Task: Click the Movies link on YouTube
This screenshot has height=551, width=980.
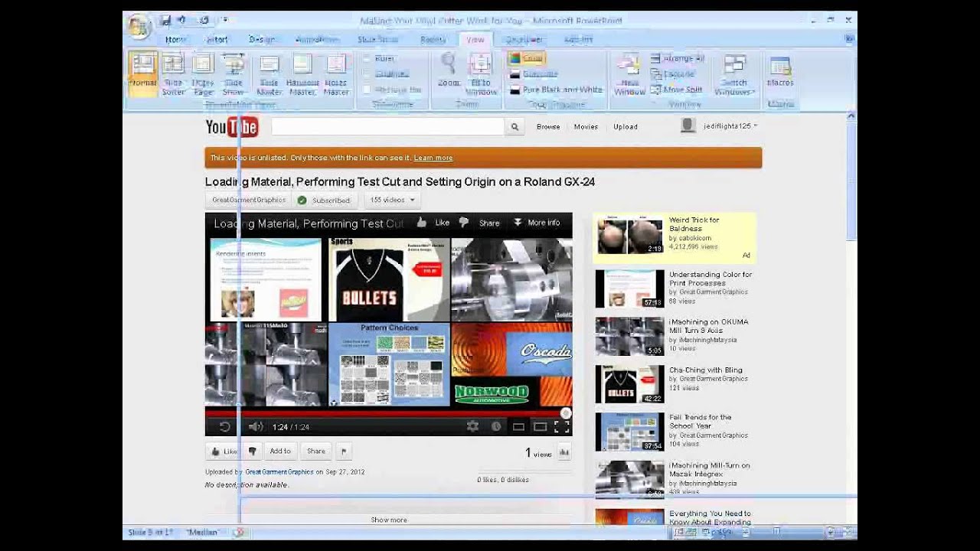Action: 586,127
